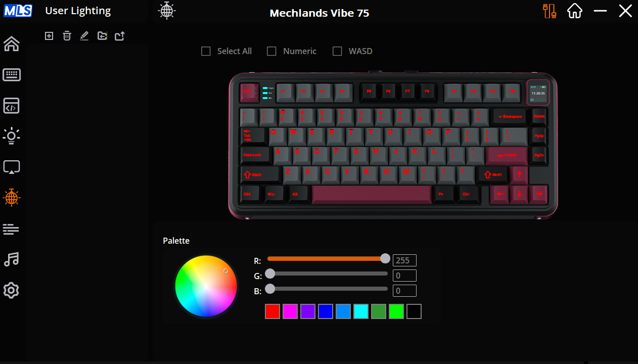
Task: Choose the cyan color swatch
Action: (361, 311)
